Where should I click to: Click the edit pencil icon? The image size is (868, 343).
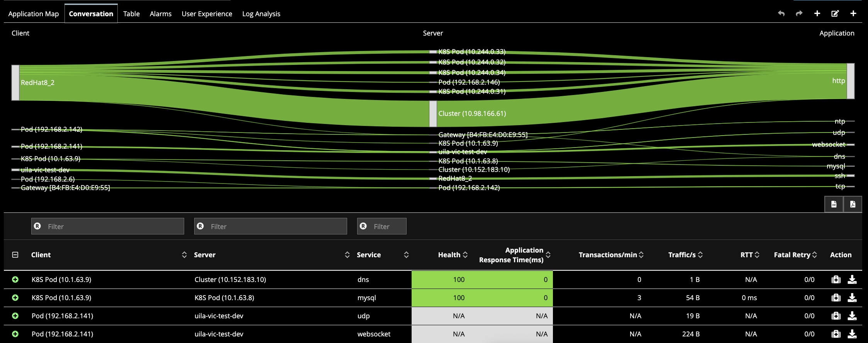pyautogui.click(x=835, y=14)
